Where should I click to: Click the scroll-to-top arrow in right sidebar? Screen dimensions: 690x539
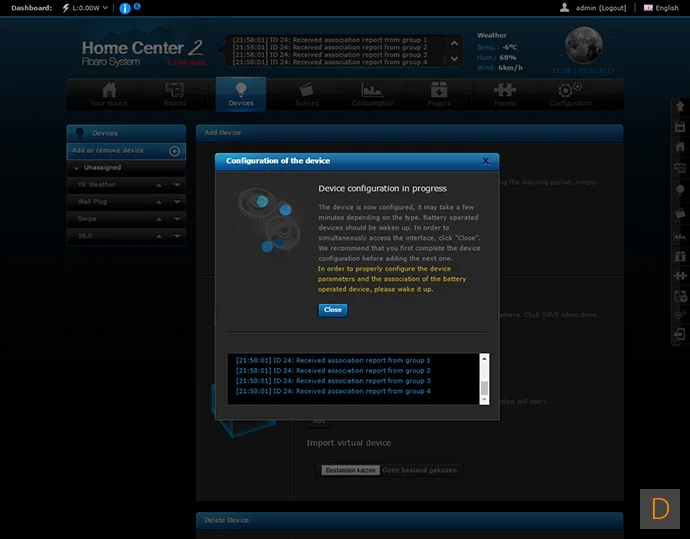tap(680, 106)
